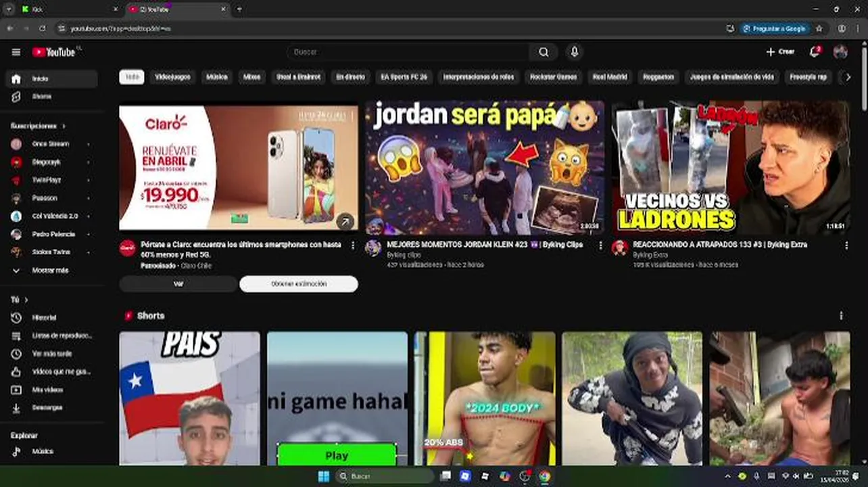The height and width of the screenshot is (487, 868).
Task: Select the Rockstar Games chip
Action: pyautogui.click(x=553, y=77)
